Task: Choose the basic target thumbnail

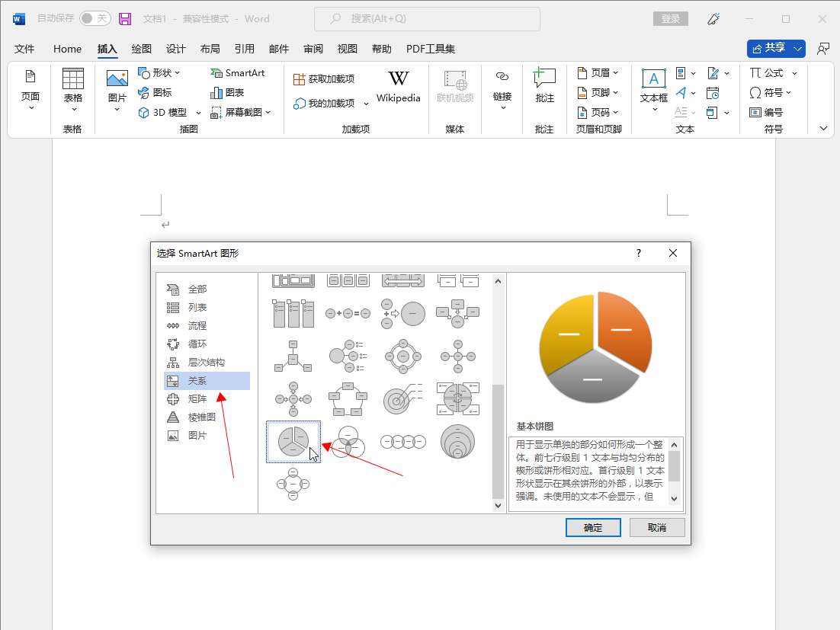Action: coord(403,398)
